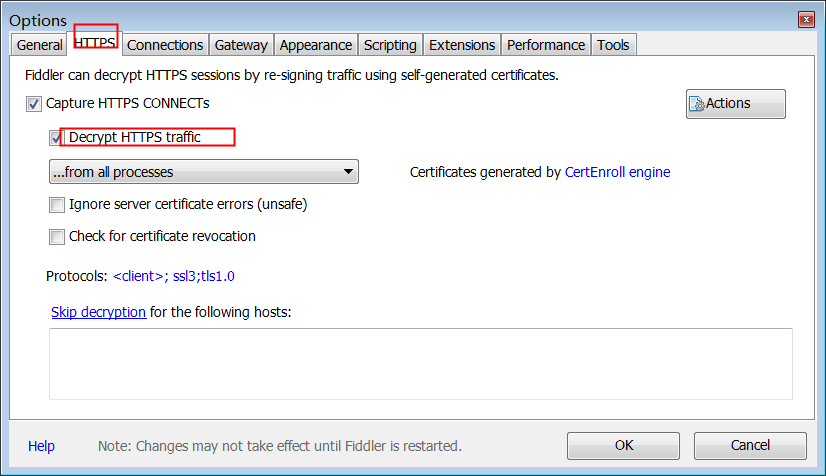Open the Scripting tab
This screenshot has width=826, height=476.
click(390, 45)
